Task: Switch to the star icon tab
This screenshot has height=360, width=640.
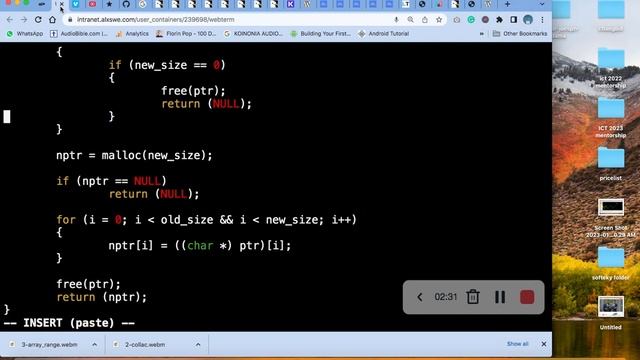Action: pyautogui.click(x=109, y=4)
